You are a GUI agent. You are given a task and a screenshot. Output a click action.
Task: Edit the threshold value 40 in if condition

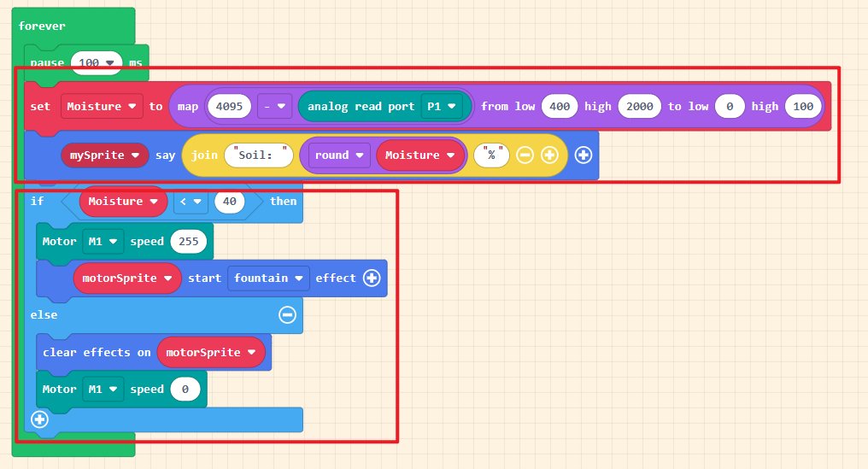[229, 201]
